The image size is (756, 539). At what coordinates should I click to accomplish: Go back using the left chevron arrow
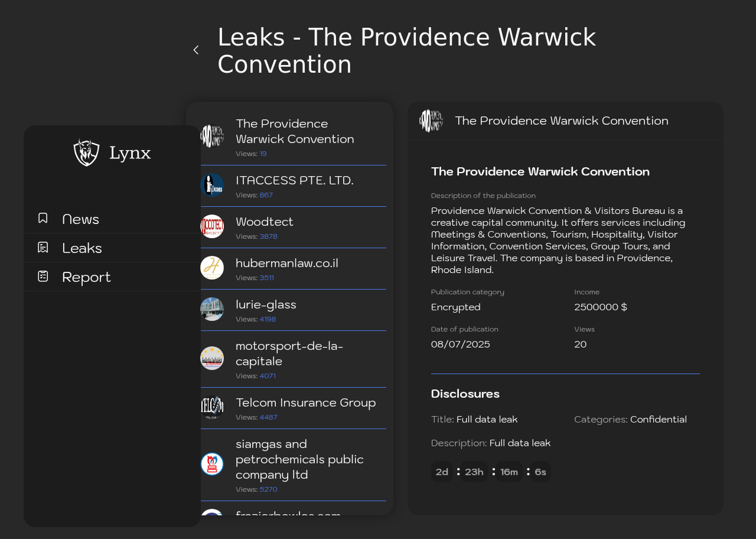[x=196, y=50]
